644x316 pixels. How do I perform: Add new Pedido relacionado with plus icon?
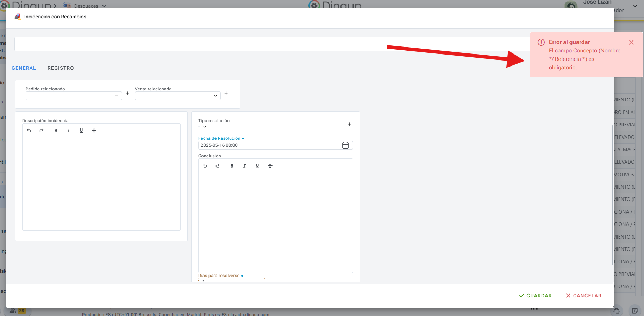point(127,93)
